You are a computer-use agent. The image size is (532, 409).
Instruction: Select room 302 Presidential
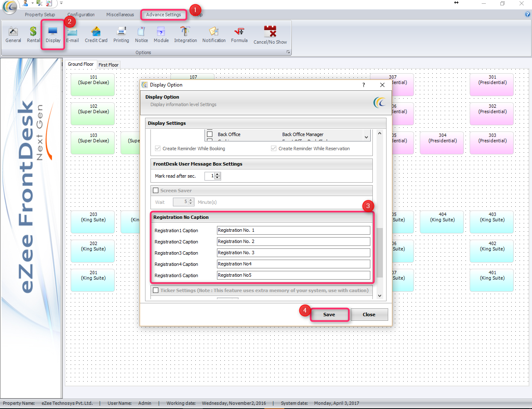pyautogui.click(x=492, y=114)
